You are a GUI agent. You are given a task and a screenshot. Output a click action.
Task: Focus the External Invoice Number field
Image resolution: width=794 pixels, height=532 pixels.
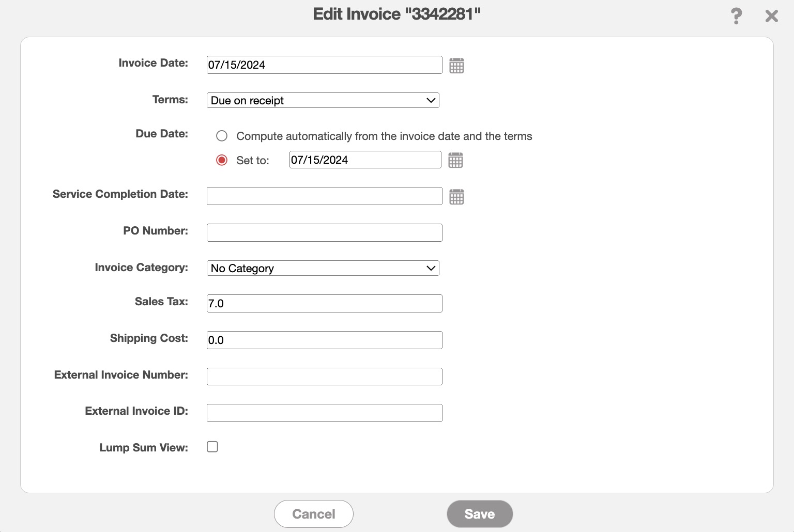pos(324,377)
